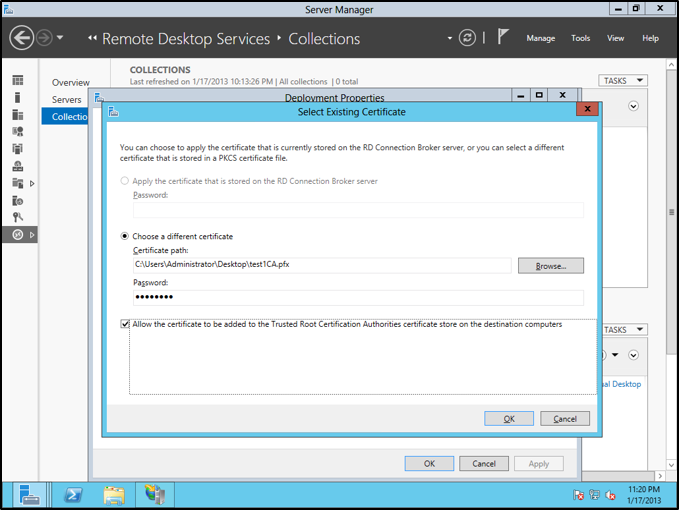Click the certificate Password field
The width and height of the screenshot is (679, 510).
[x=357, y=297]
